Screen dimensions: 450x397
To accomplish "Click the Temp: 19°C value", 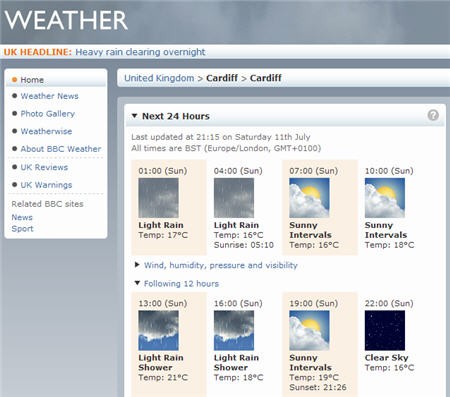I will pos(314,377).
